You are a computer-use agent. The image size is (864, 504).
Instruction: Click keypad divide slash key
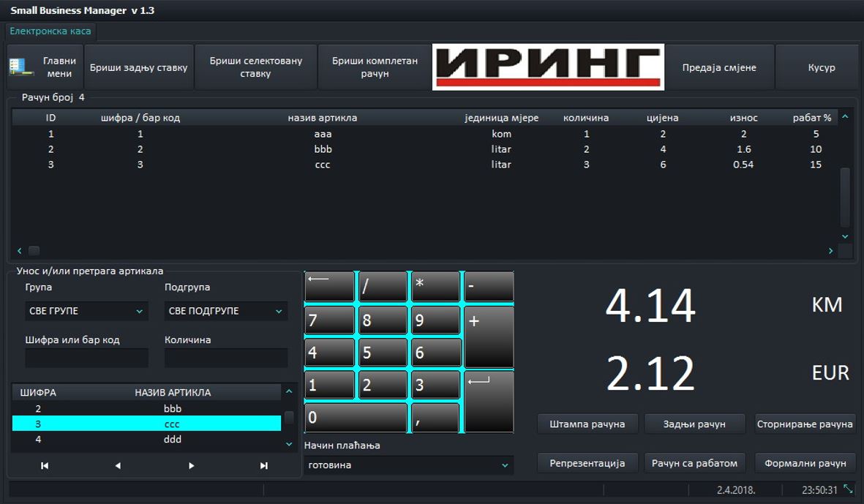[383, 287]
